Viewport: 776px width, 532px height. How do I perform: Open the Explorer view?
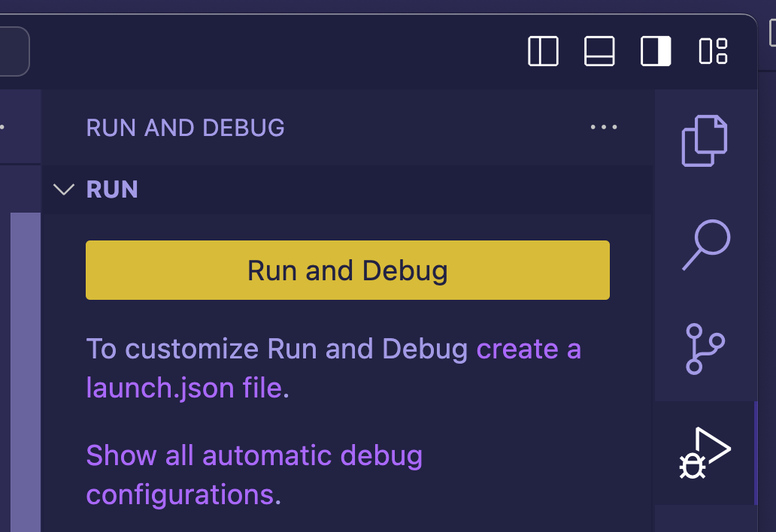tap(705, 140)
